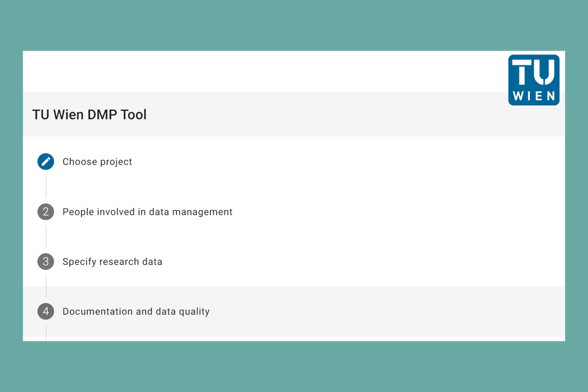Select the pencil edit icon for Choose project
Image resolution: width=588 pixels, height=392 pixels.
46,161
